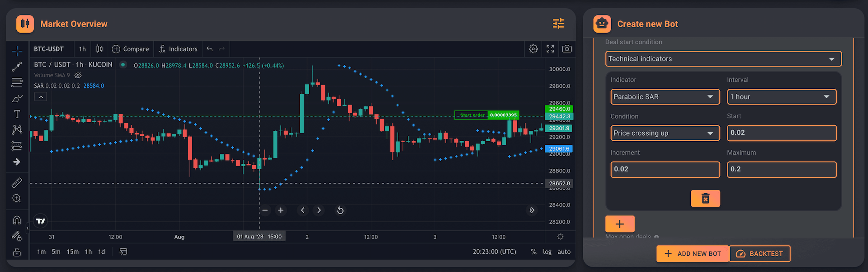868x272 pixels.
Task: Toggle log scale on chart
Action: (547, 252)
